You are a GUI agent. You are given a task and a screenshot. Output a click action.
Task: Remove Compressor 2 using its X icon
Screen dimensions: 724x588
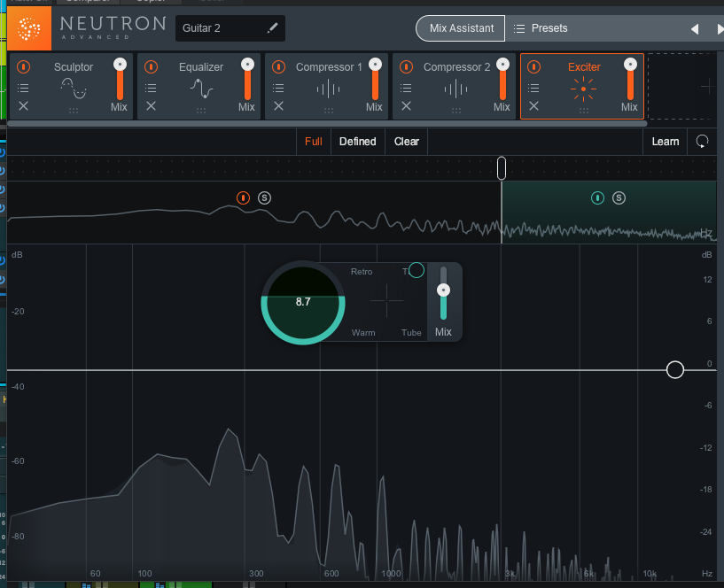406,106
